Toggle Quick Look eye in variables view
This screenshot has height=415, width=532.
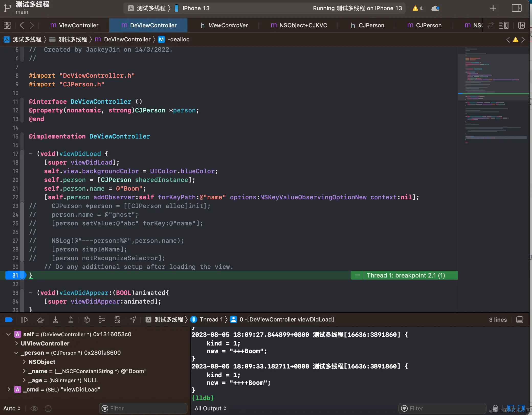(34, 408)
